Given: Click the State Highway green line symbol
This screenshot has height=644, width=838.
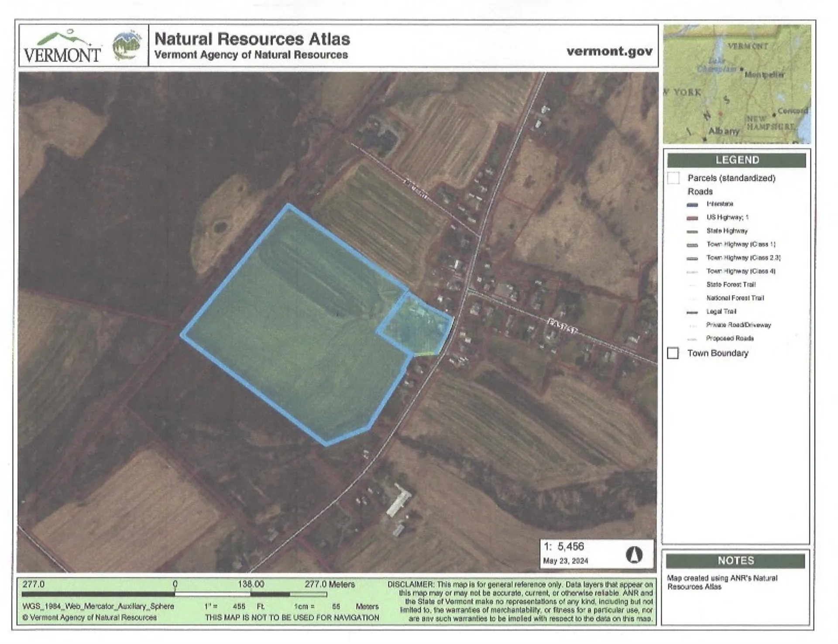Looking at the screenshot, I should point(692,231).
